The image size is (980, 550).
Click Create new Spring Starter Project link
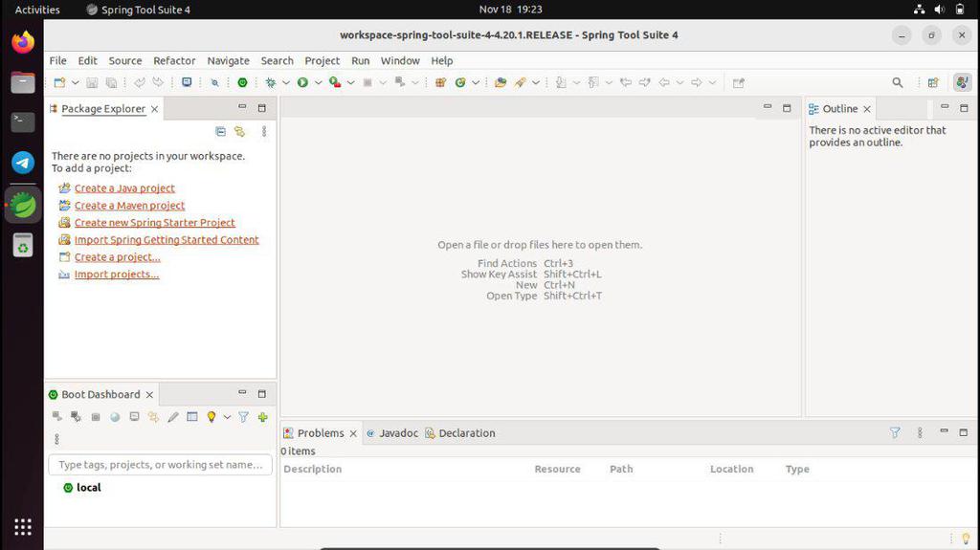(x=154, y=223)
